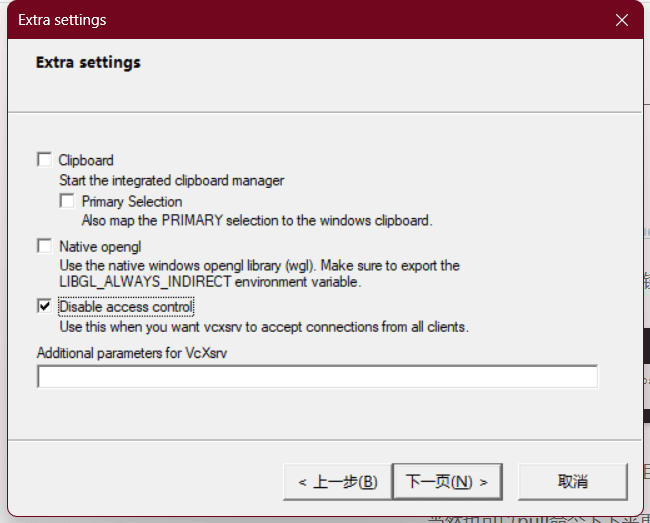650x523 pixels.
Task: Go back with the 上一步(B) button
Action: (337, 482)
